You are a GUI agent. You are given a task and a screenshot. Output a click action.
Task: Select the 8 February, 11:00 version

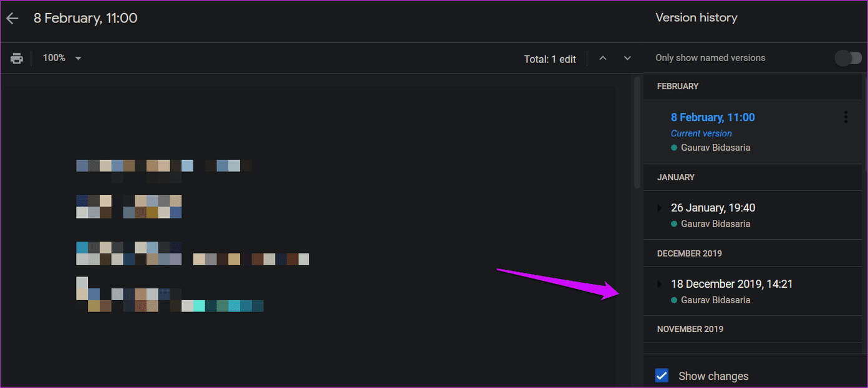[x=713, y=117]
